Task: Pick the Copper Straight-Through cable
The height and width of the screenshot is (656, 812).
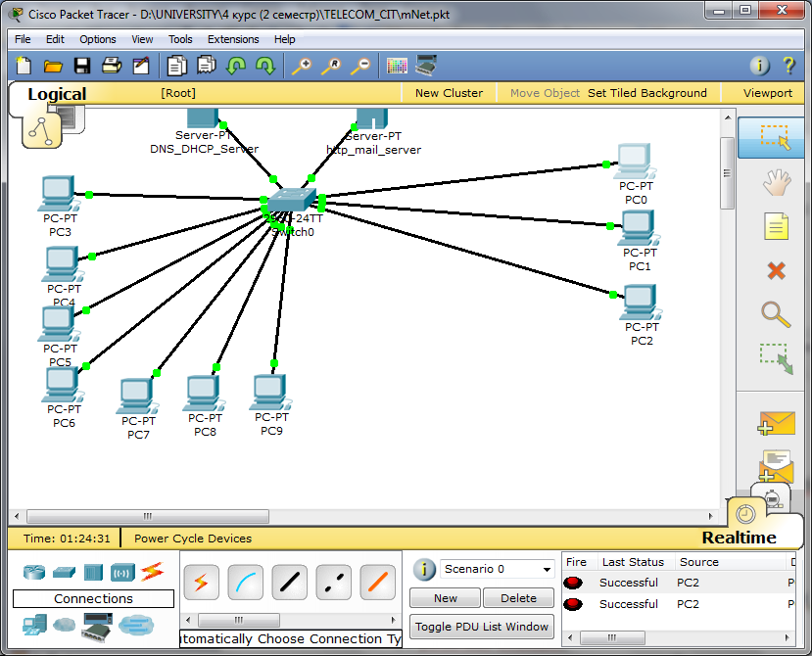Action: pos(290,583)
